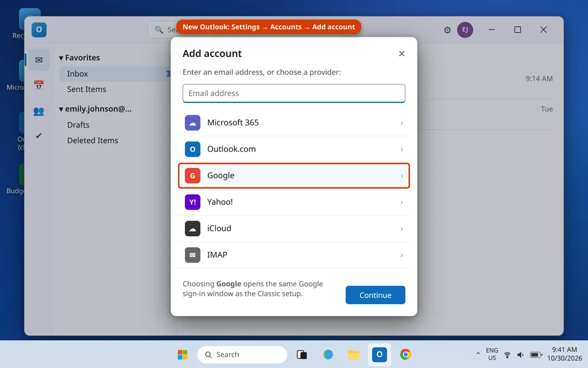
Task: Click the purple Yahoo! icon
Action: 192,202
